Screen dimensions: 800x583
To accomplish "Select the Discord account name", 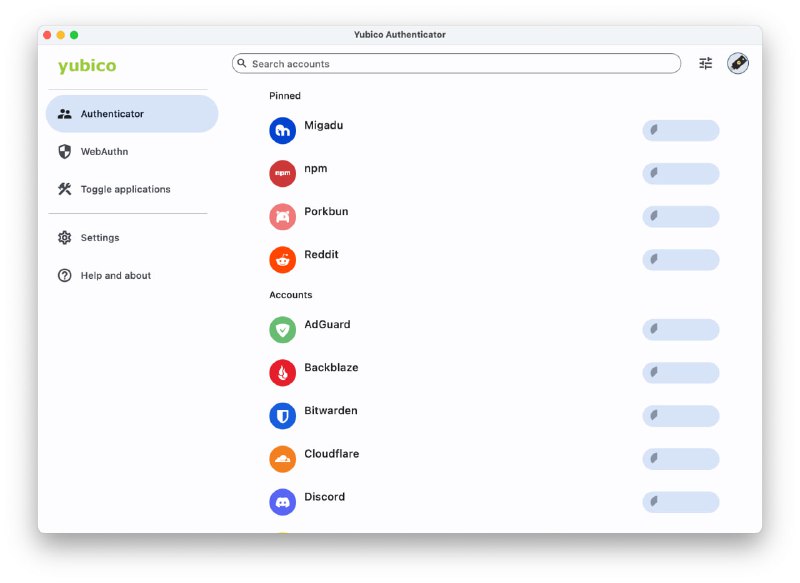I will click(x=324, y=497).
